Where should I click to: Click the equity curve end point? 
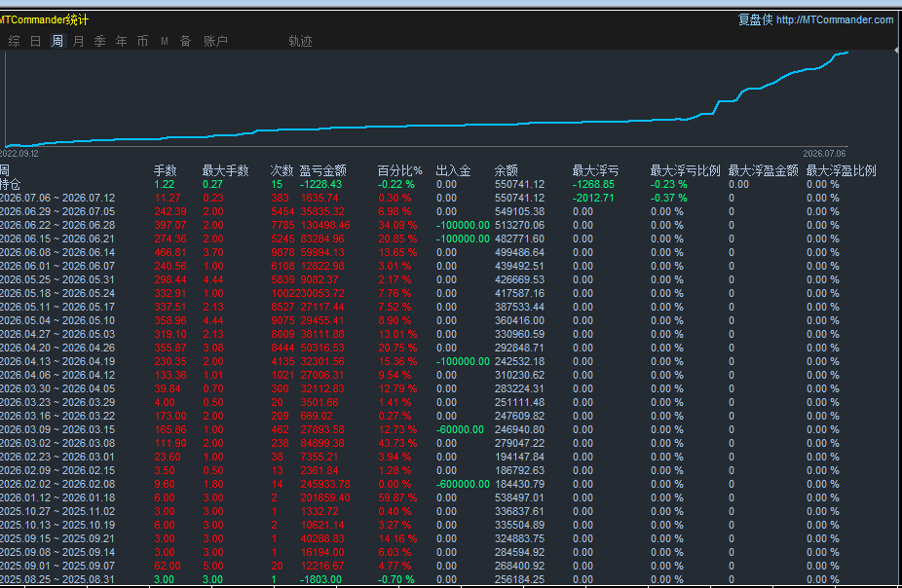coord(846,53)
